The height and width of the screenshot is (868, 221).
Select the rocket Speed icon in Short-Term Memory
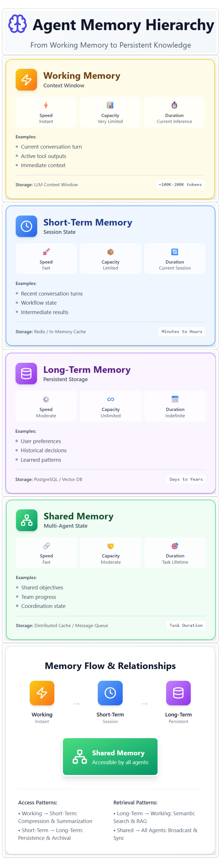(x=46, y=252)
